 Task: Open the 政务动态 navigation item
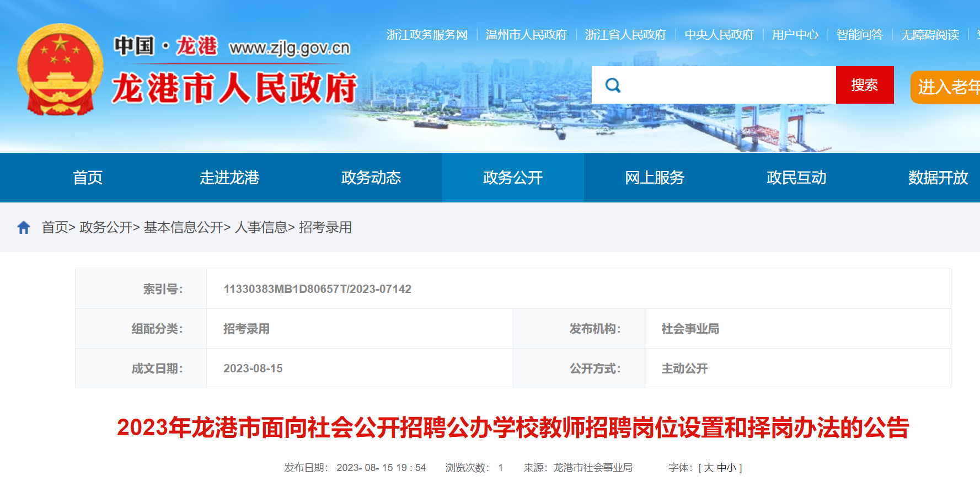point(371,178)
